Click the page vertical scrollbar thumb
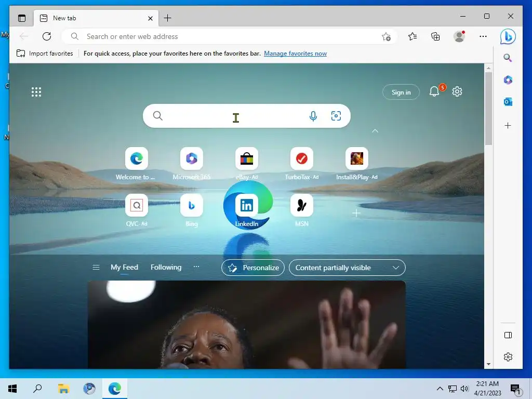532x399 pixels. click(488, 109)
